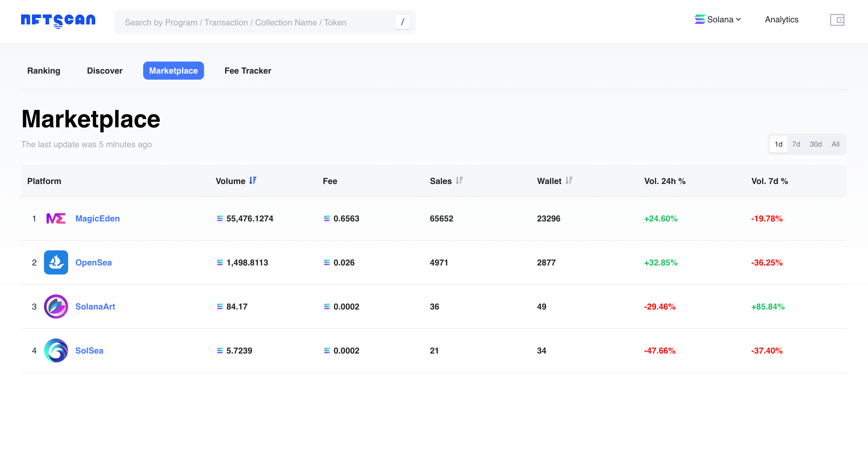This screenshot has height=476, width=868.
Task: Open the Marketplace tab
Action: [x=174, y=71]
